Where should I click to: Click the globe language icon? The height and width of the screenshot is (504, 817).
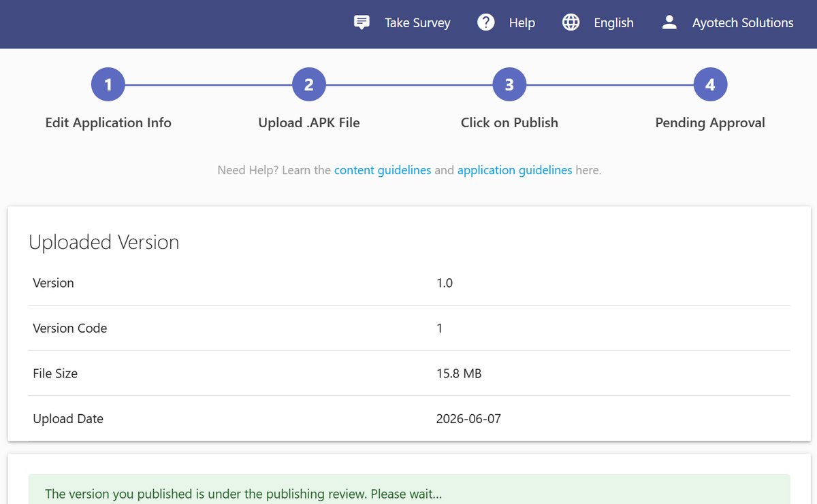(571, 22)
